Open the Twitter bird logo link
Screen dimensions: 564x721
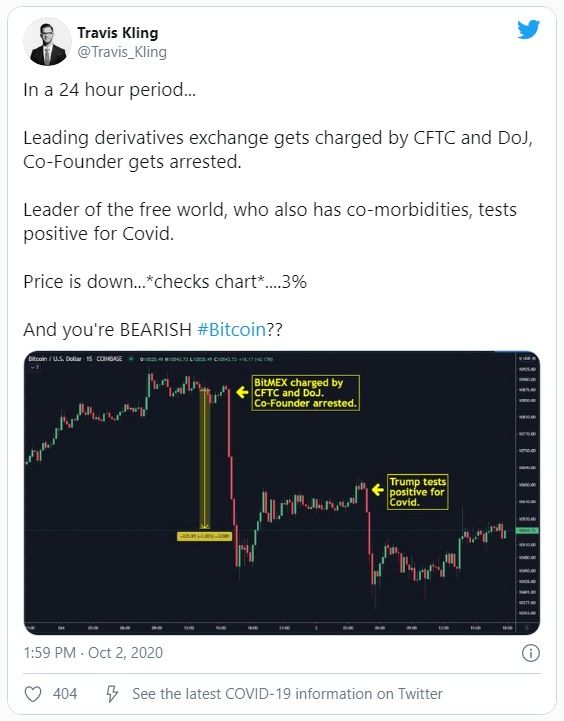tap(528, 30)
